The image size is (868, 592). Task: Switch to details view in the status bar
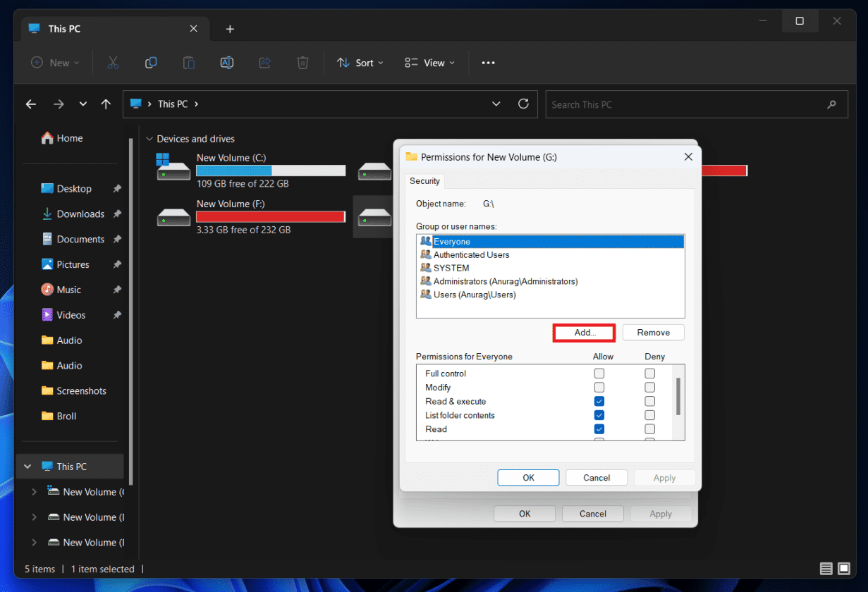pyautogui.click(x=826, y=569)
